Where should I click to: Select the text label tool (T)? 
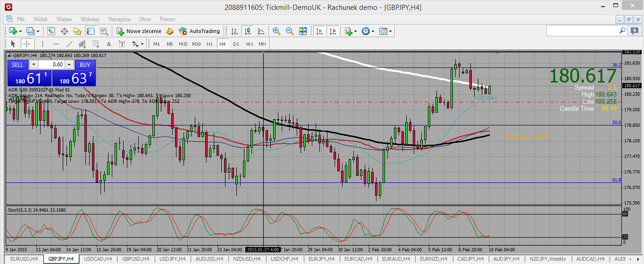122,44
